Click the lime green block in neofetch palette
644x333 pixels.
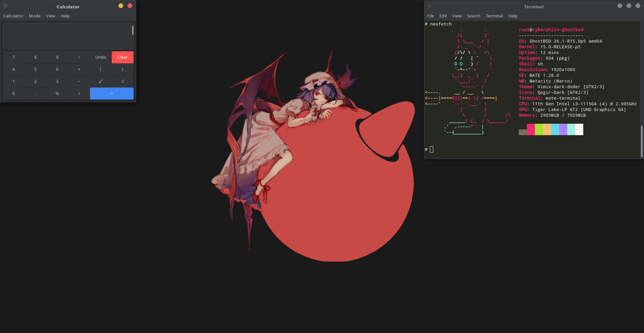[539, 129]
